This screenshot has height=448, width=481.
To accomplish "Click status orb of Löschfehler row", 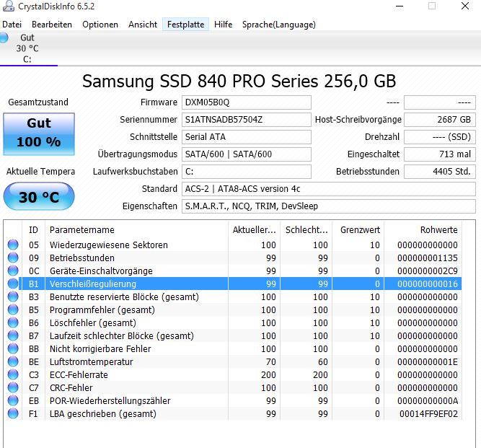I will [x=13, y=322].
